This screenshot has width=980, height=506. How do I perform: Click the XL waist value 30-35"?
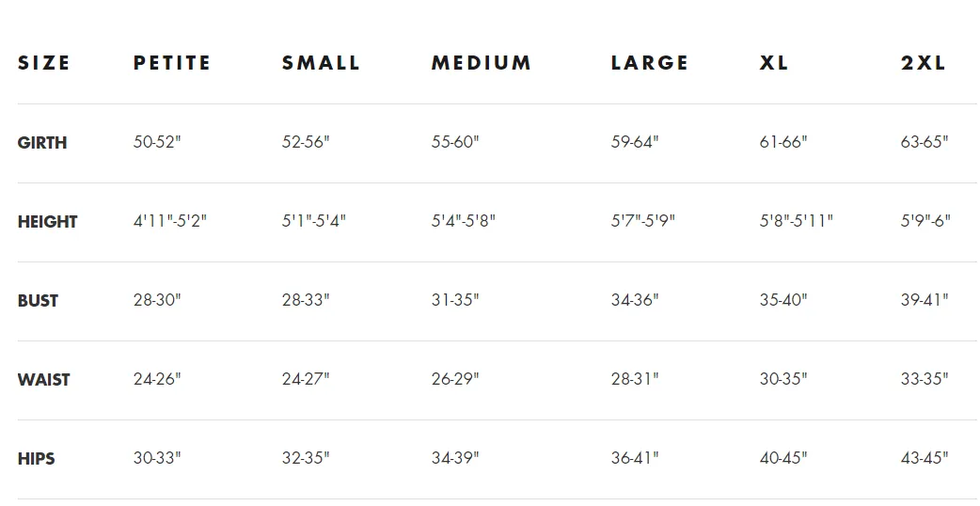[x=783, y=379]
